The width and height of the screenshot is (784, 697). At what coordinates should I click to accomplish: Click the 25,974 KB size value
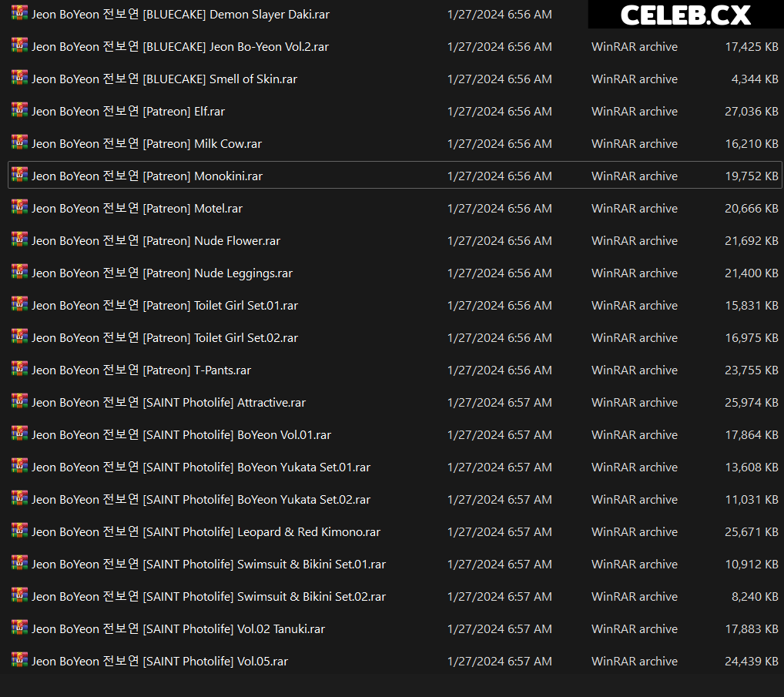(752, 403)
